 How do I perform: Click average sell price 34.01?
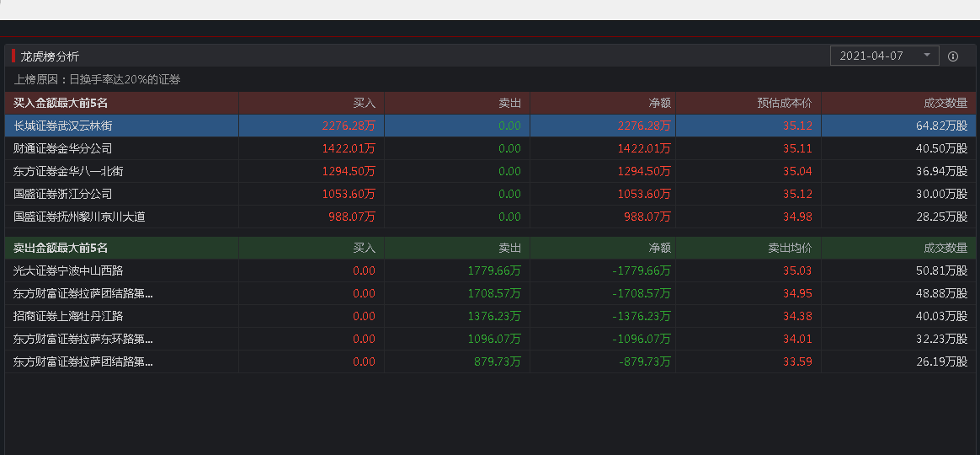coord(797,339)
